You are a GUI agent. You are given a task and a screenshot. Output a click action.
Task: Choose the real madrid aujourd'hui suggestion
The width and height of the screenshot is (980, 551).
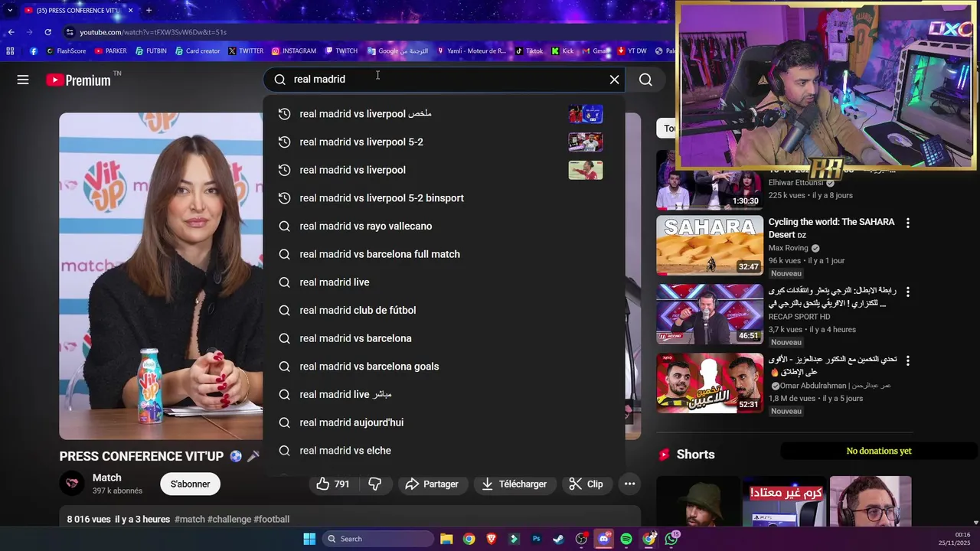pyautogui.click(x=444, y=422)
